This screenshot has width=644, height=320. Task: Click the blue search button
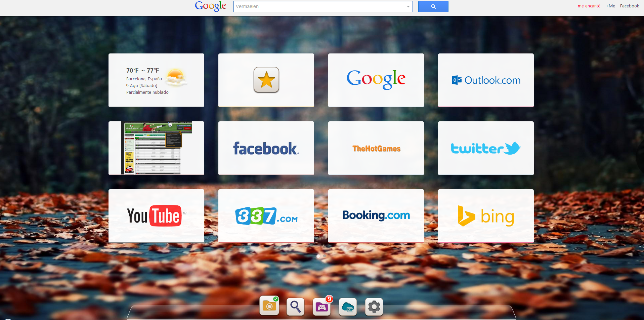point(433,6)
